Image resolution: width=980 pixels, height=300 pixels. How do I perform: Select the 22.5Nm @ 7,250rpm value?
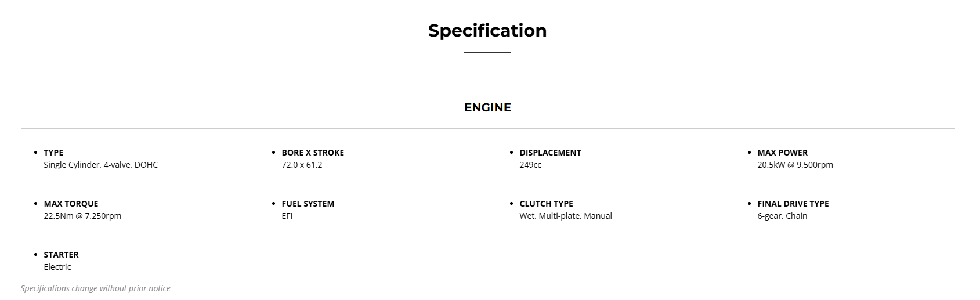82,216
